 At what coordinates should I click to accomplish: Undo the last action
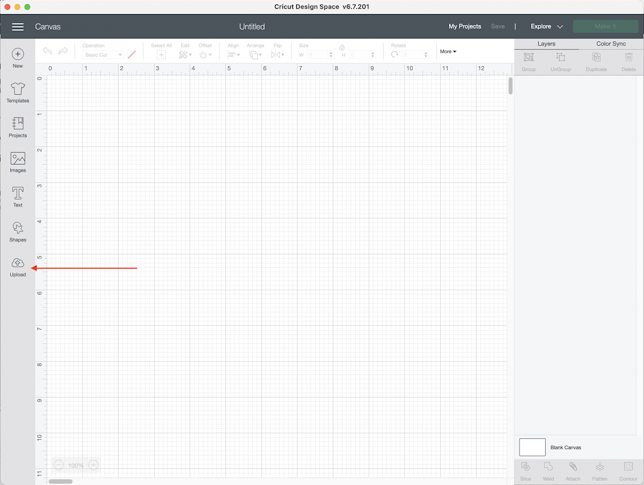[x=48, y=51]
